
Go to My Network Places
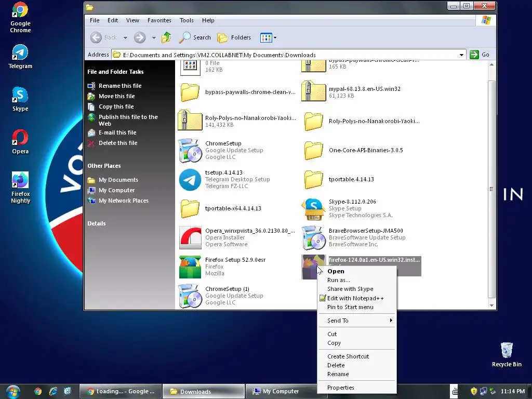click(x=118, y=201)
